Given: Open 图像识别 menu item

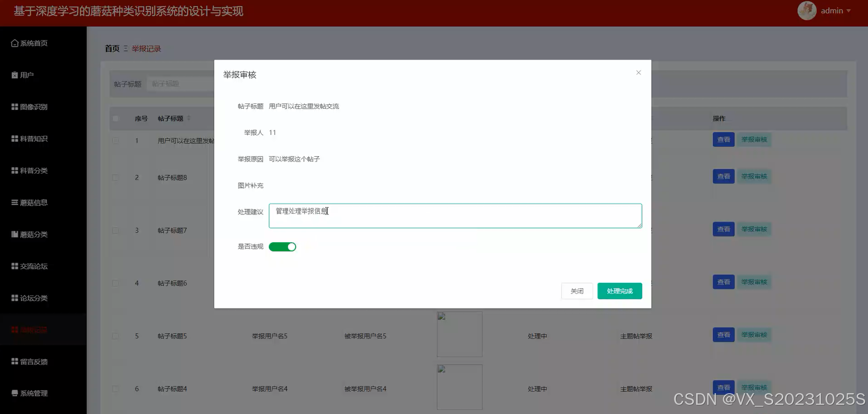Looking at the screenshot, I should tap(43, 107).
